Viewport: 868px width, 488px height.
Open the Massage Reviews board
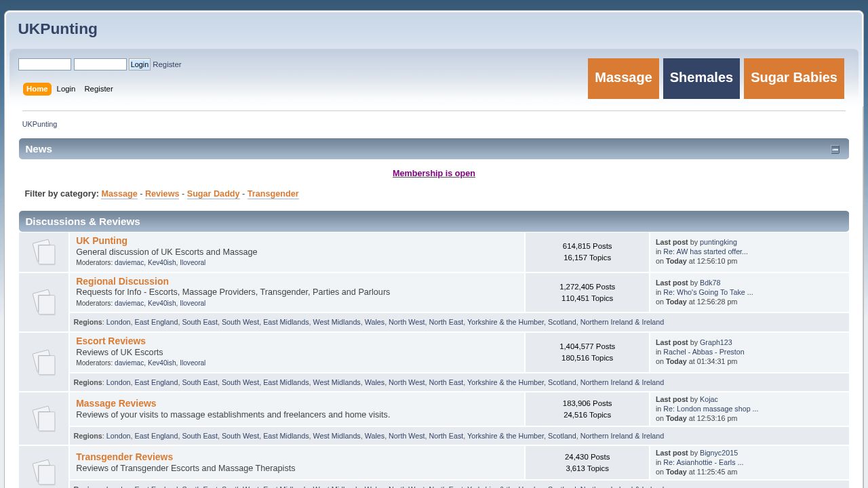[x=116, y=403]
